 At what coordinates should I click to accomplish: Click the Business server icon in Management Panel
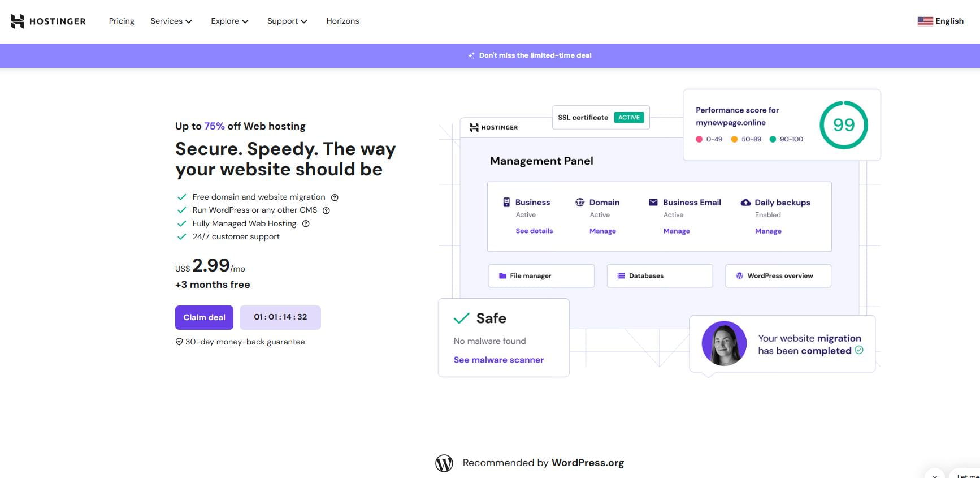click(506, 202)
